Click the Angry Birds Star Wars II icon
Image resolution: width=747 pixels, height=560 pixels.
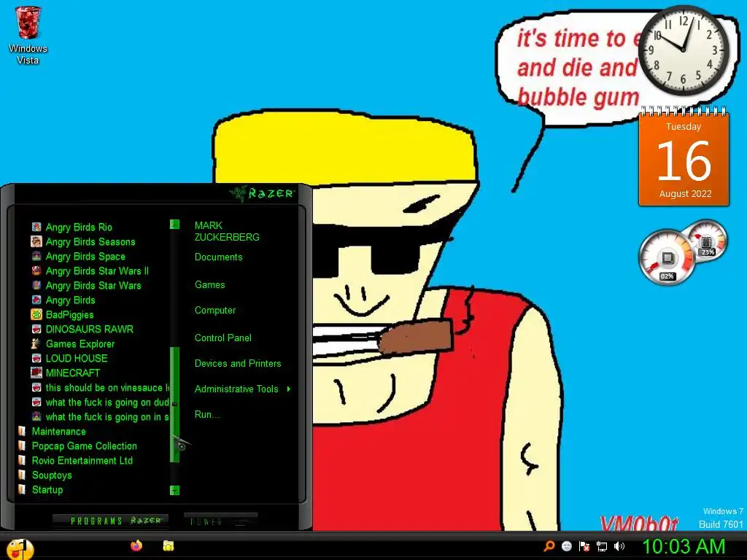click(36, 271)
